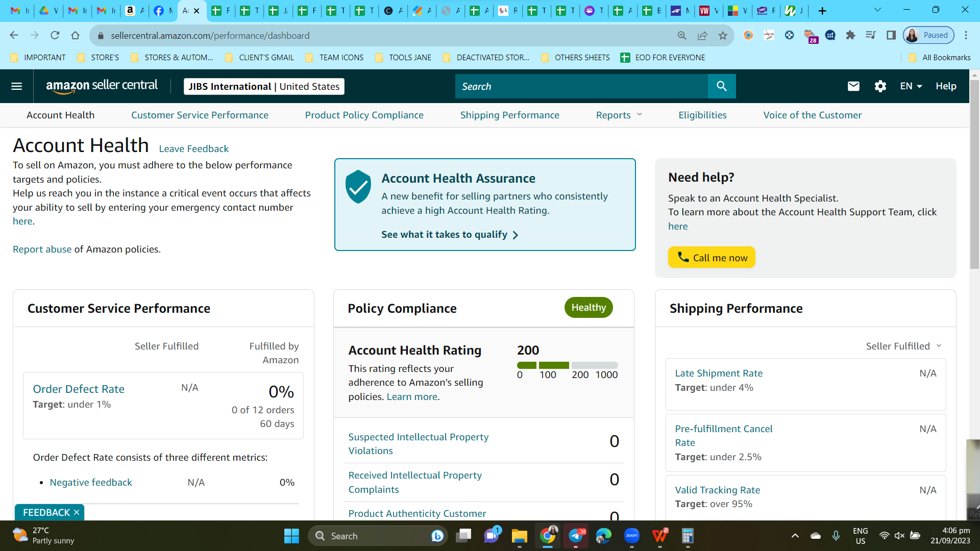Screen dimensions: 980x551
Task: Open Chrome's media controls icon
Action: [x=871, y=35]
